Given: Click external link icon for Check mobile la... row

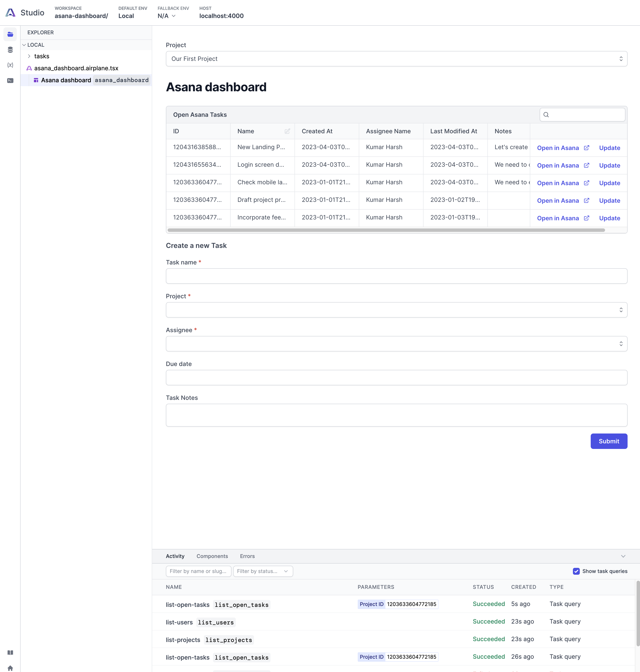Looking at the screenshot, I should point(586,183).
